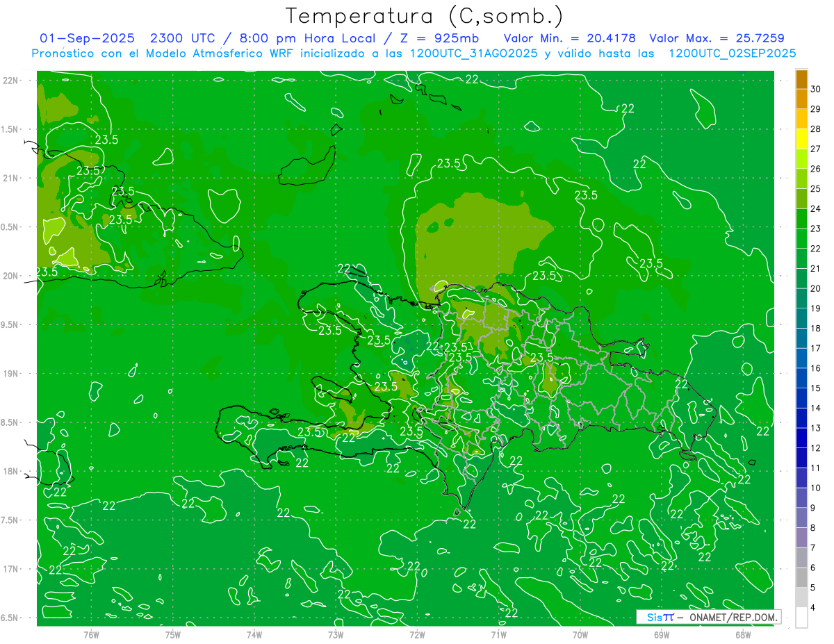Click the '18N' latitude axis label
The image size is (834, 644).
coord(10,471)
